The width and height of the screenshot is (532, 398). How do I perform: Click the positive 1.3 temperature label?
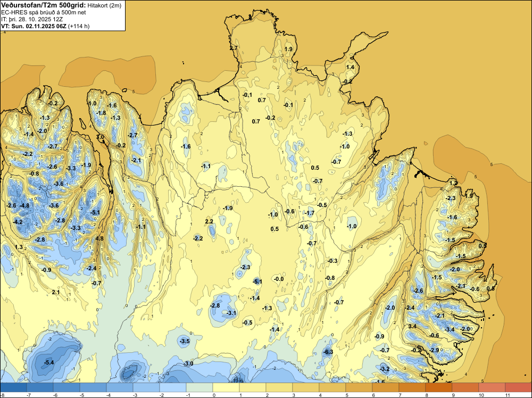coord(19,247)
